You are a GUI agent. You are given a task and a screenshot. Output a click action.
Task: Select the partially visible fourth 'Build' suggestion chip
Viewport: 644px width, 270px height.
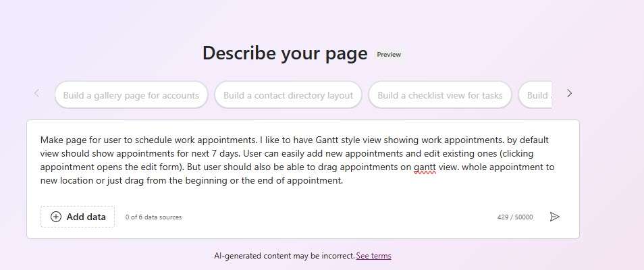coord(535,95)
